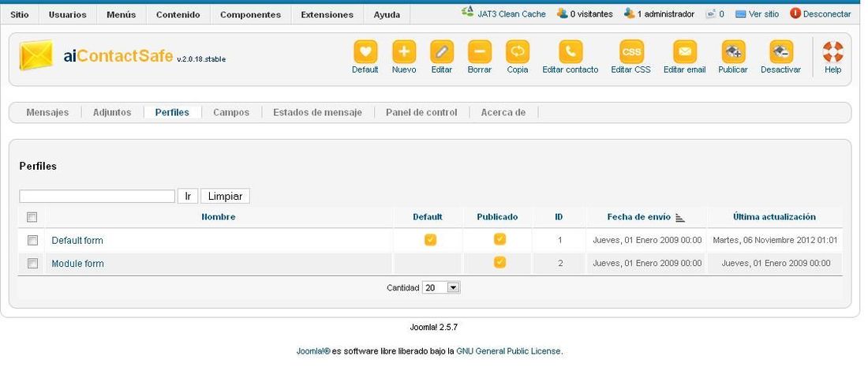Sort by the Publicado column header

coord(498,217)
